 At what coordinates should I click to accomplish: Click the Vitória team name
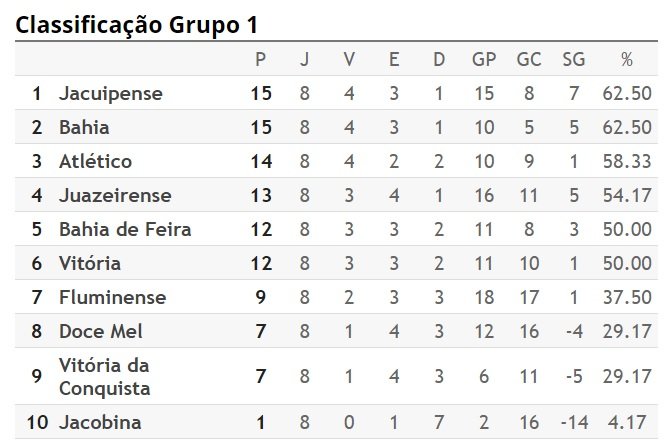(x=89, y=263)
